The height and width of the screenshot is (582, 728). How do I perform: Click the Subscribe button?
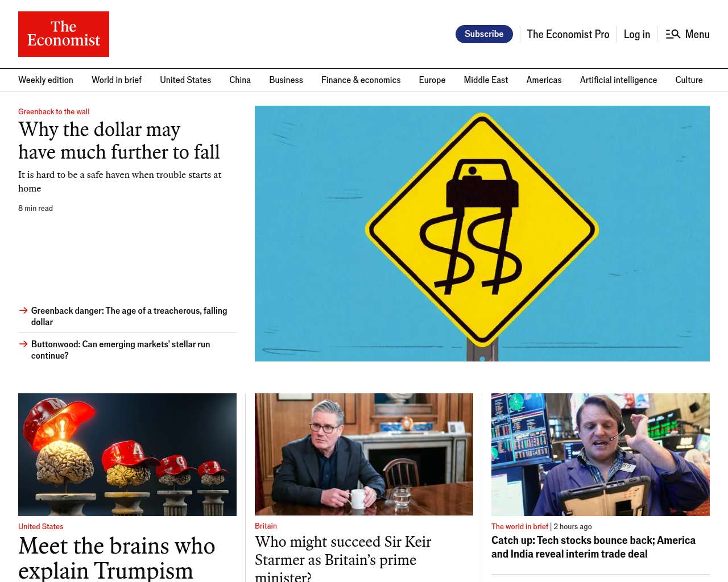[484, 34]
